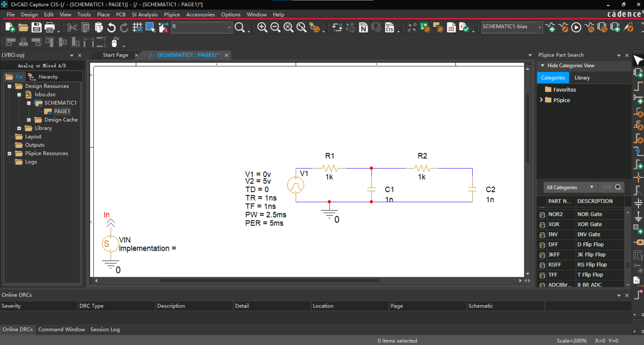
Task: Expand the Design Cache folder
Action: point(29,120)
